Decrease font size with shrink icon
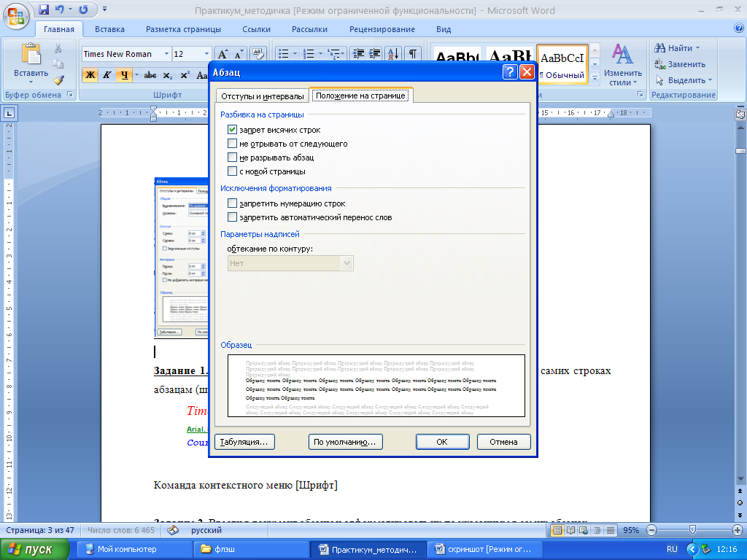This screenshot has width=747, height=560. 239,54
